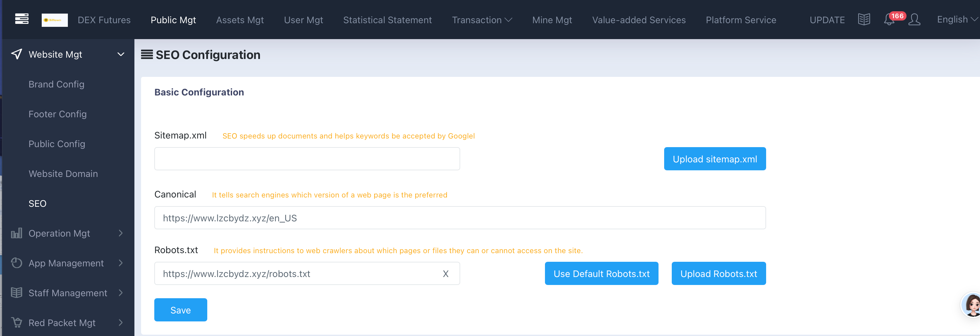The width and height of the screenshot is (980, 336).
Task: Focus the Robots.txt URL input field
Action: click(x=307, y=273)
